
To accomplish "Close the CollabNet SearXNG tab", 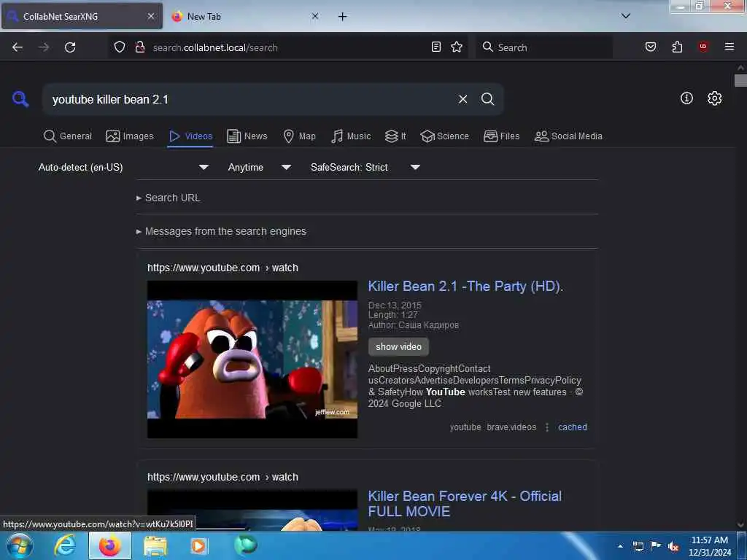I will click(x=151, y=16).
